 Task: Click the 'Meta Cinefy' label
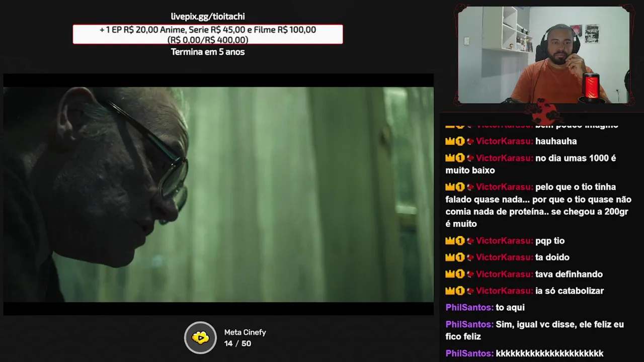click(x=245, y=332)
